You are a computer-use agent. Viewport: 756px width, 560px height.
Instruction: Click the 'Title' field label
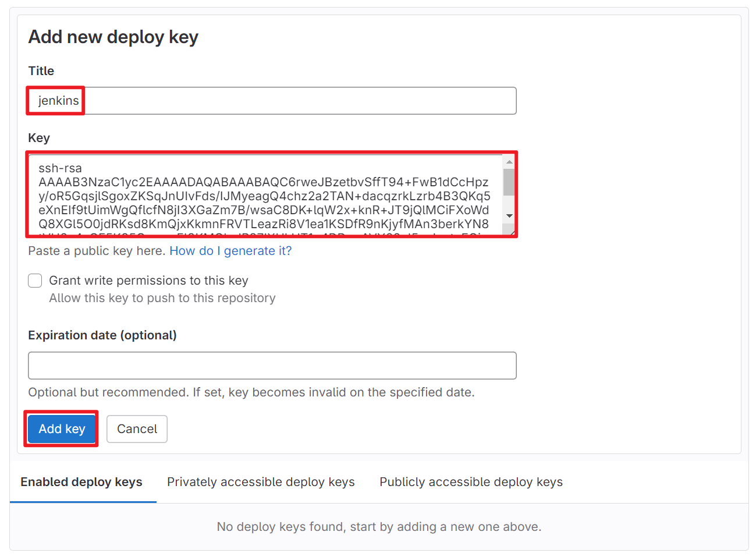click(x=41, y=71)
